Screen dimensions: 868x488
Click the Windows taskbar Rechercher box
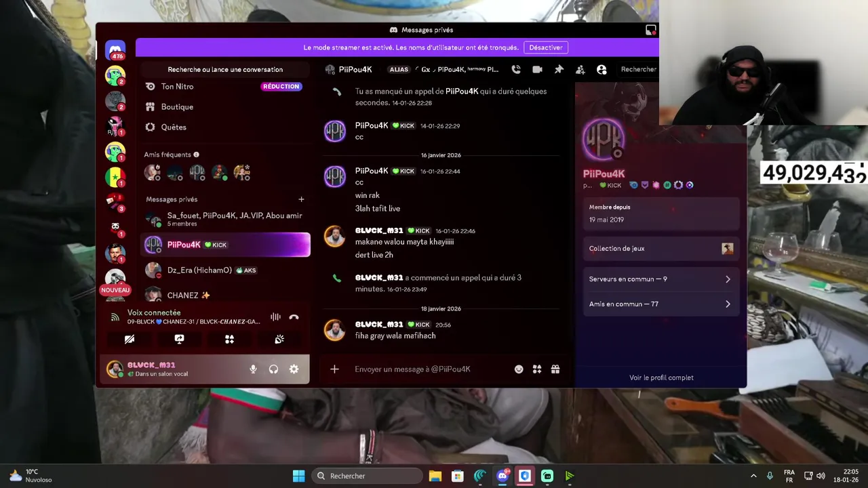coord(368,476)
